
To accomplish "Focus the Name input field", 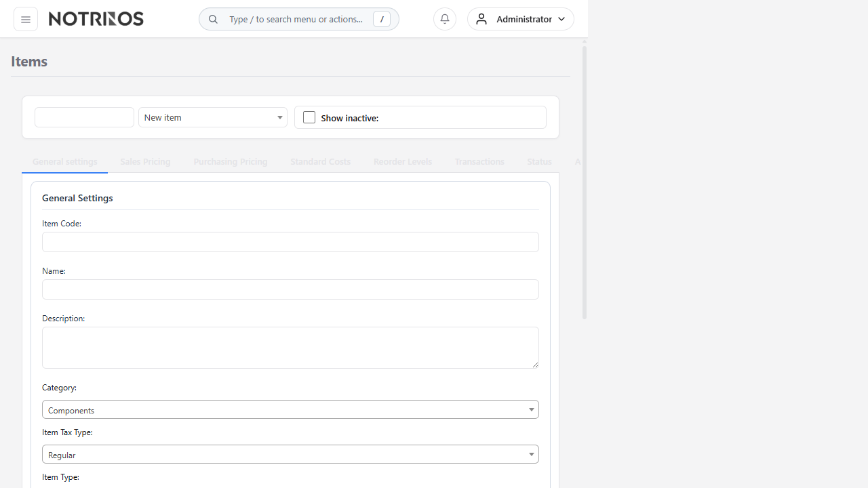I will tap(290, 289).
